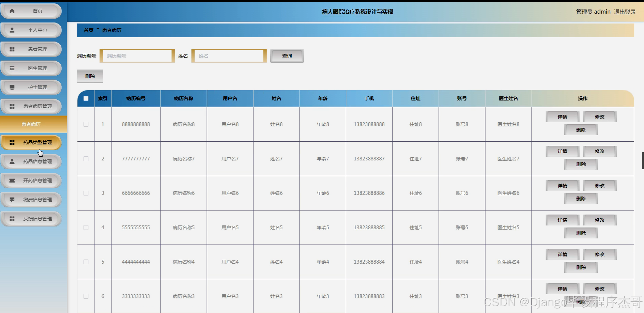The height and width of the screenshot is (313, 644).
Task: Click the home icon in the sidebar
Action: point(12,11)
